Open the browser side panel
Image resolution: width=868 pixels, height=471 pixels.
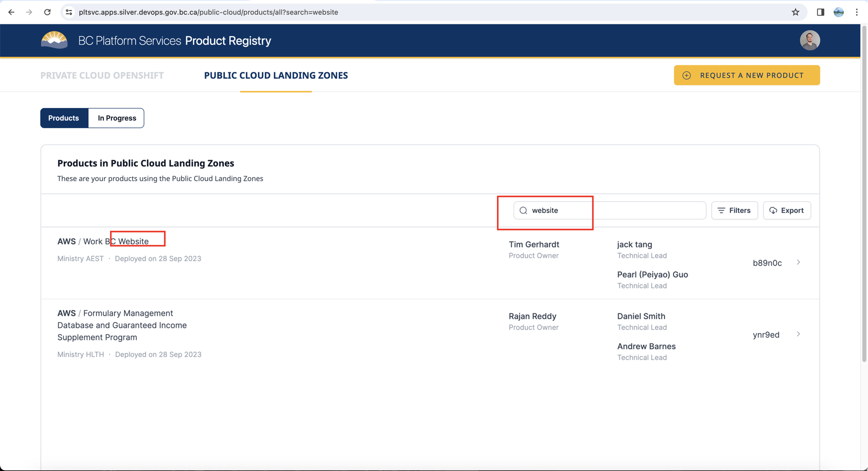click(x=820, y=12)
